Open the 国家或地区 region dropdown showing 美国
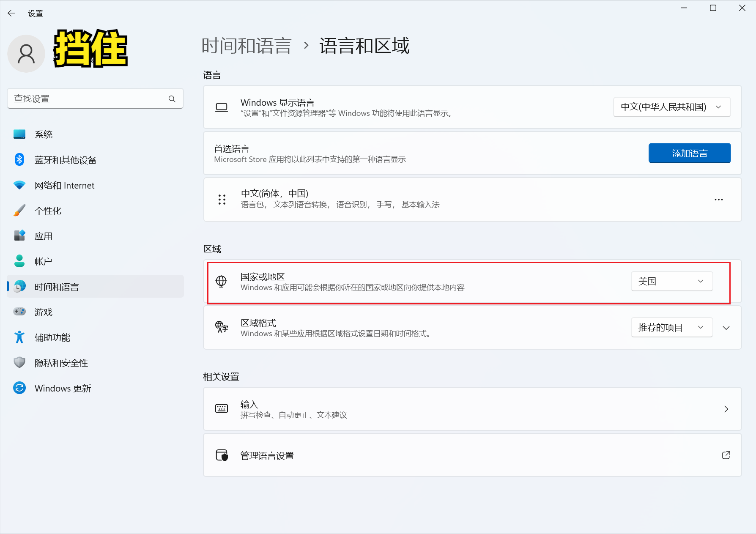The image size is (756, 534). pyautogui.click(x=671, y=281)
